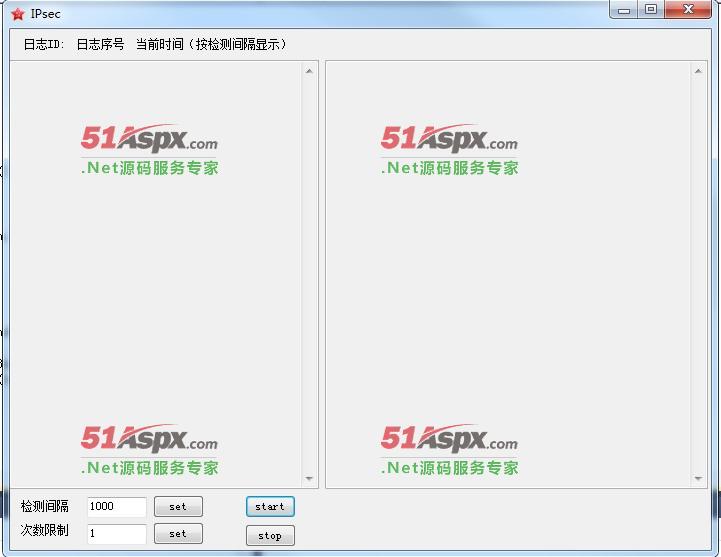Image resolution: width=721 pixels, height=557 pixels.
Task: Focus the 检测间隔 input showing 1000
Action: click(x=117, y=507)
